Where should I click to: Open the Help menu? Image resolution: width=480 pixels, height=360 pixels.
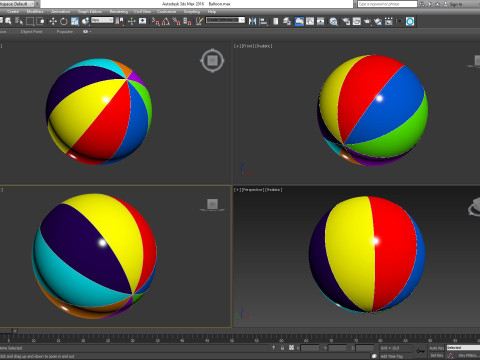pos(212,12)
